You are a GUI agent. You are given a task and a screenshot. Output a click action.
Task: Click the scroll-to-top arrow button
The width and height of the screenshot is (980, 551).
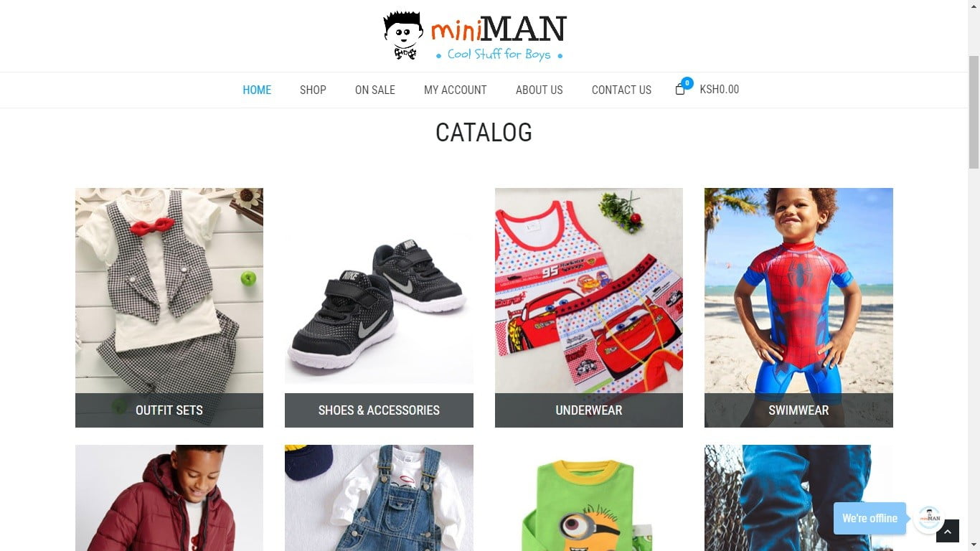[x=947, y=531]
